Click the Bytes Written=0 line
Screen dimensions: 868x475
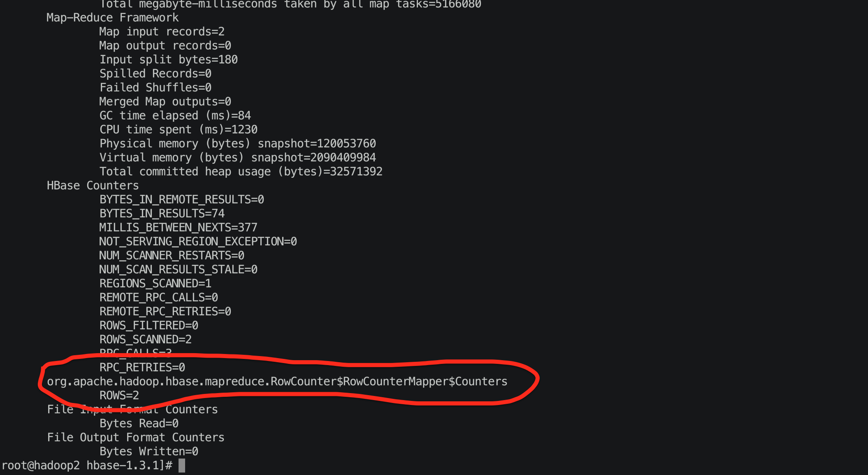click(x=149, y=452)
